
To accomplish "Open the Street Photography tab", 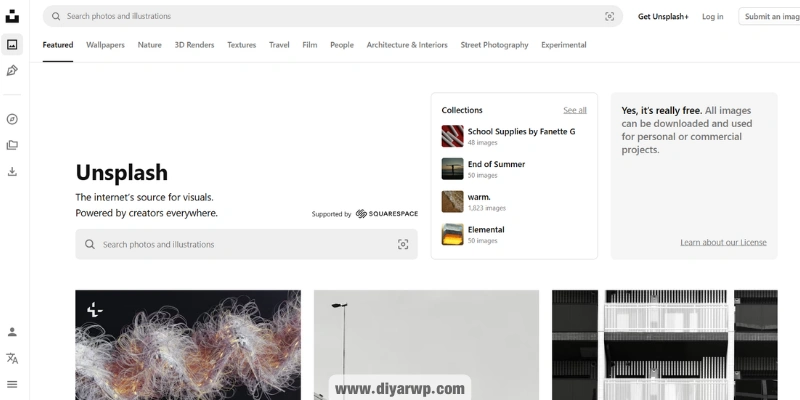I will 494,45.
